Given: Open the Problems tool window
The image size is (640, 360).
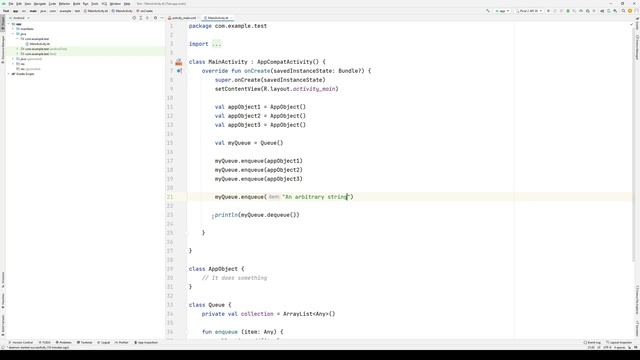Looking at the screenshot, I should 64,342.
